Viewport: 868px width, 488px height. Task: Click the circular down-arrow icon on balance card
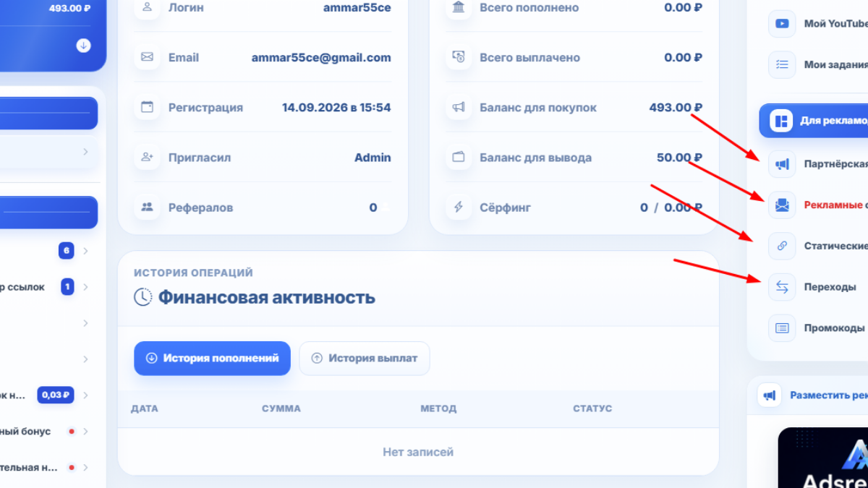click(x=83, y=46)
